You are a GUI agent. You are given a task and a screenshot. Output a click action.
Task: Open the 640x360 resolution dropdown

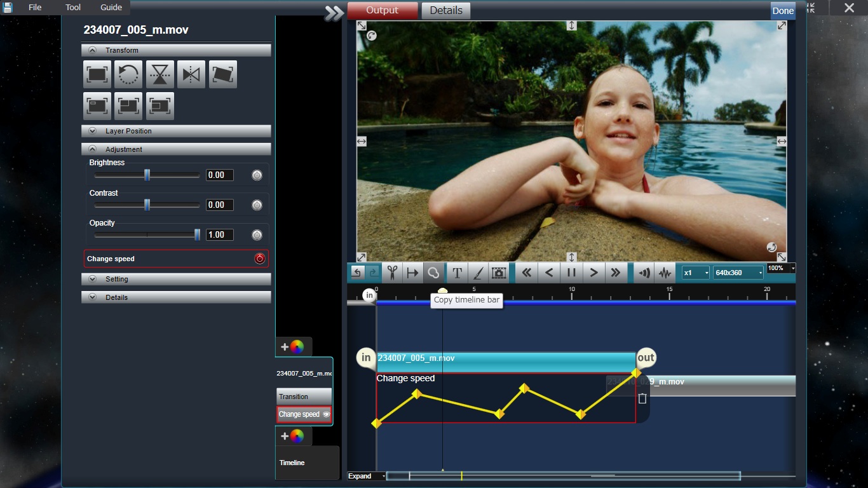tap(738, 273)
